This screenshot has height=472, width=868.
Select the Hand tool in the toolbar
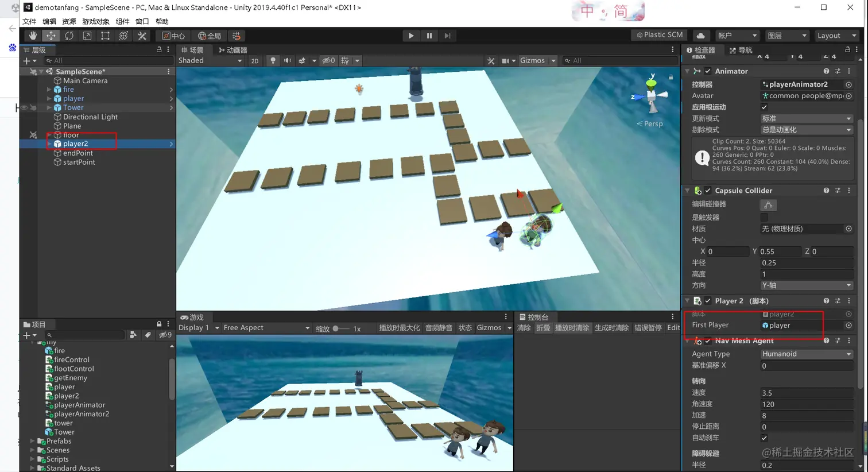33,36
